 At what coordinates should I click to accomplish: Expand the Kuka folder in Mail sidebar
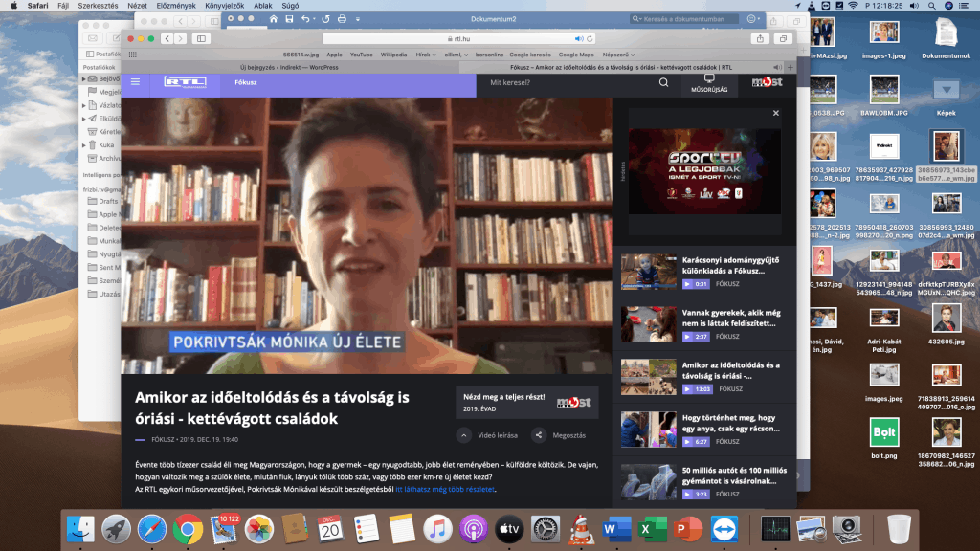pos(84,144)
